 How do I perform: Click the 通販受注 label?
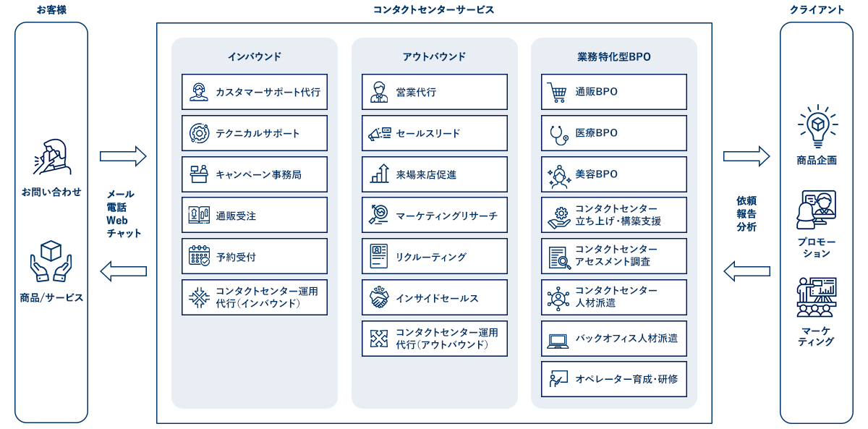click(236, 216)
